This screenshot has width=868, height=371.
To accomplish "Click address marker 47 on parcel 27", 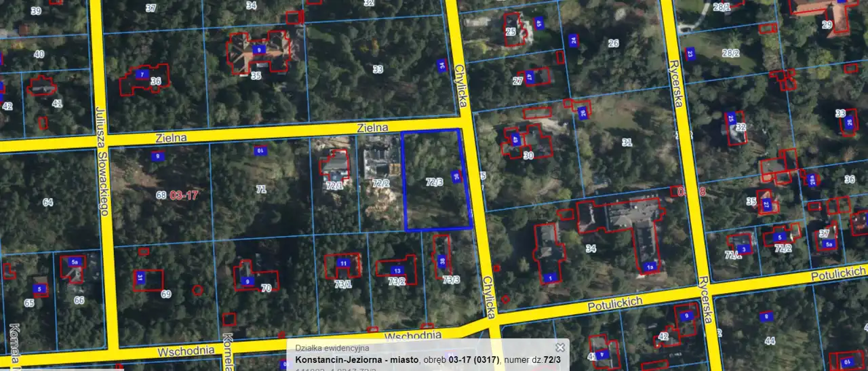I will coord(530,77).
